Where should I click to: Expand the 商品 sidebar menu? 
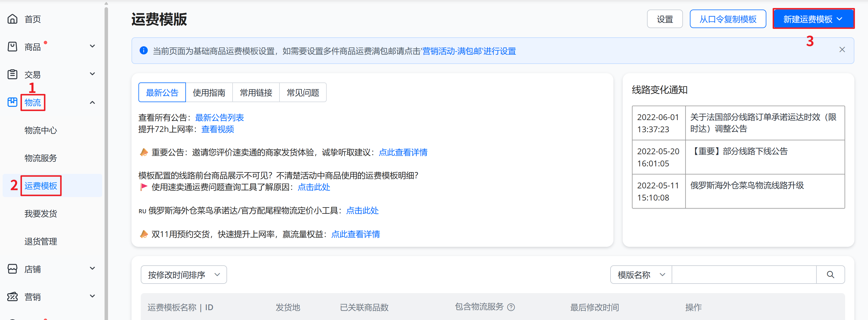point(92,46)
